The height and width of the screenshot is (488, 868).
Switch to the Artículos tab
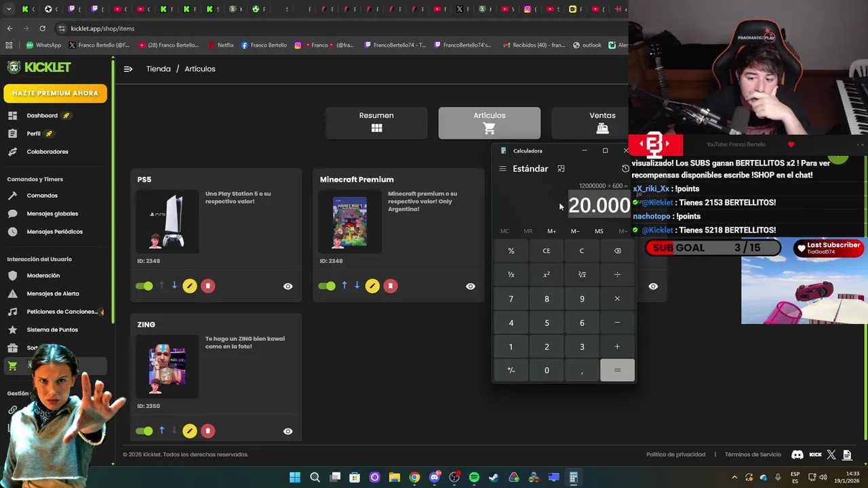coord(490,123)
